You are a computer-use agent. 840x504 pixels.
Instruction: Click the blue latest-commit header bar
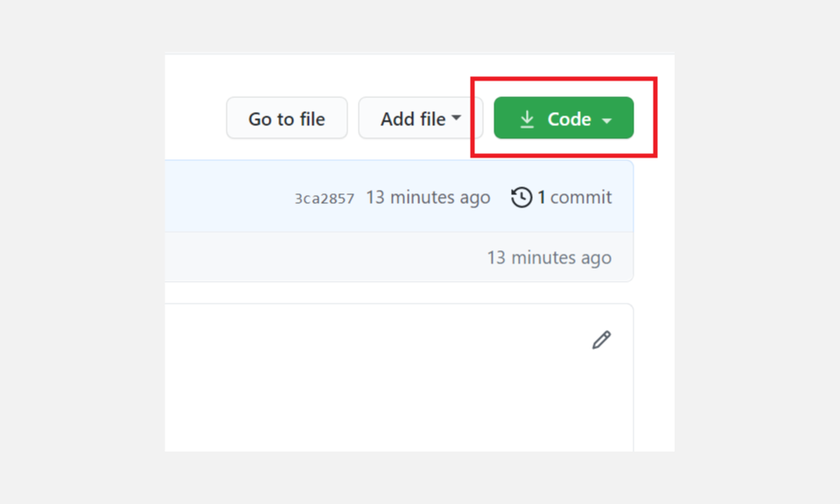(227, 197)
